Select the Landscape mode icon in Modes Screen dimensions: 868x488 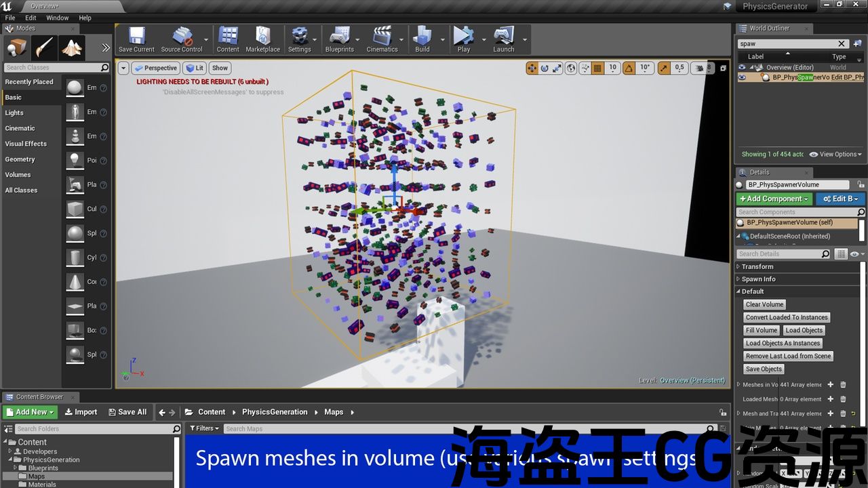point(72,47)
